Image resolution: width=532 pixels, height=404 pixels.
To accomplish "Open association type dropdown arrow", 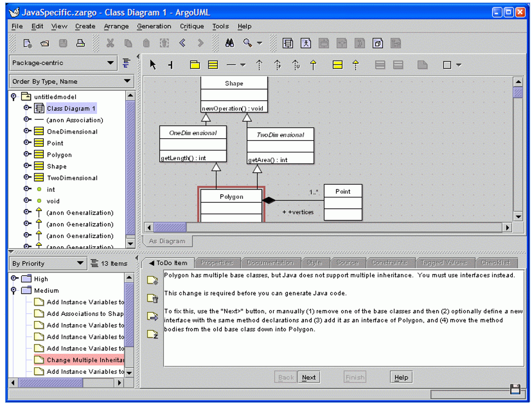I will click(x=243, y=65).
